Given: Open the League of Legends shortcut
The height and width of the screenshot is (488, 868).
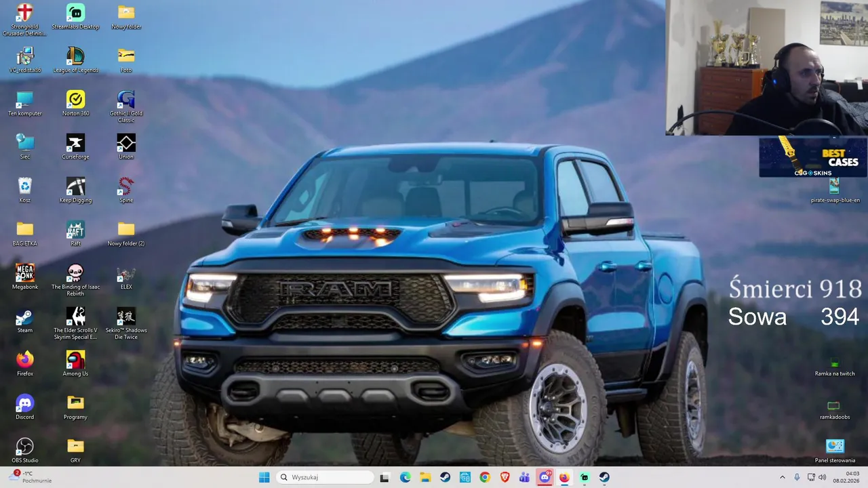Looking at the screenshot, I should point(75,60).
